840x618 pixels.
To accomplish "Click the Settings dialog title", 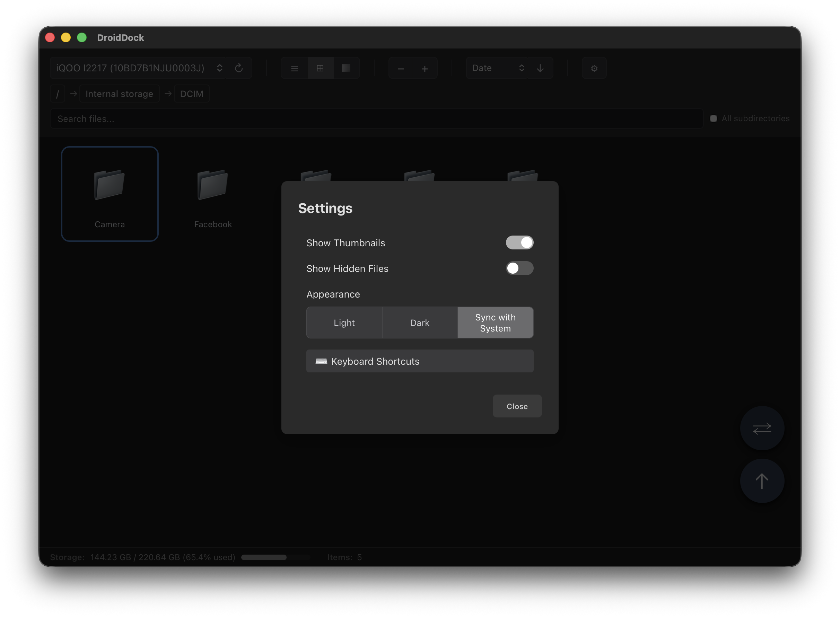I will 325,209.
